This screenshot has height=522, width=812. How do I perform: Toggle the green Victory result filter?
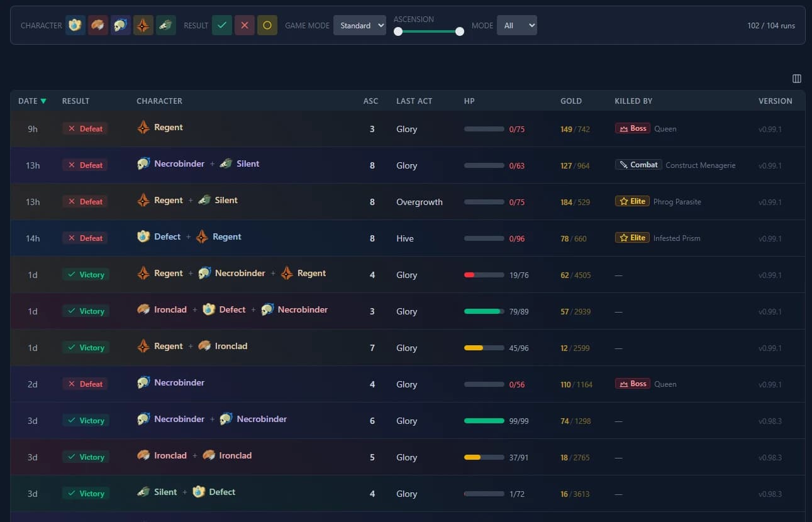click(222, 25)
